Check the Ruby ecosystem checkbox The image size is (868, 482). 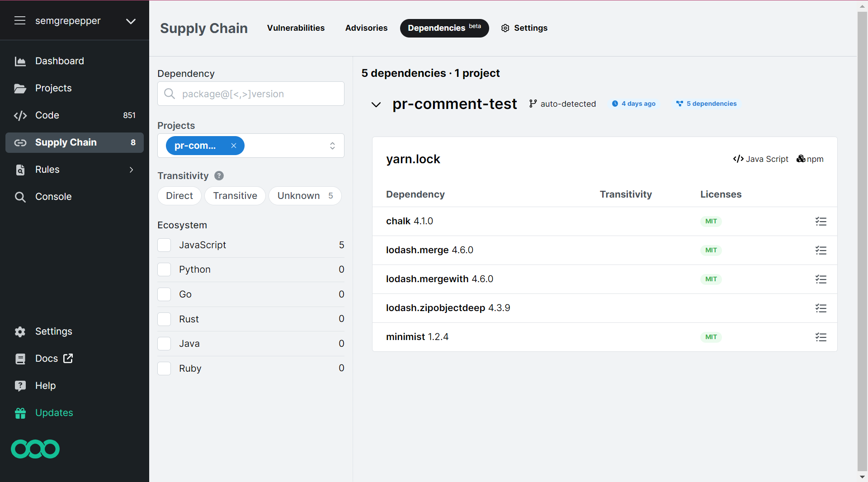pos(164,369)
